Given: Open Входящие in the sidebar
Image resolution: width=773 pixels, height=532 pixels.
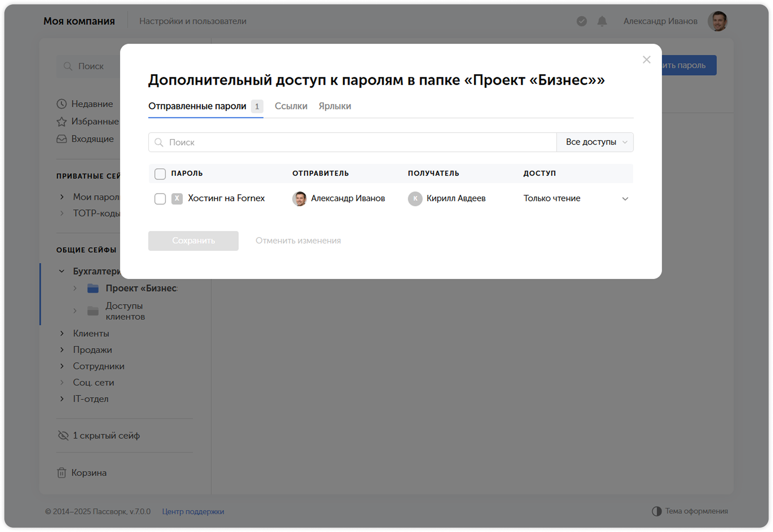Looking at the screenshot, I should [92, 139].
